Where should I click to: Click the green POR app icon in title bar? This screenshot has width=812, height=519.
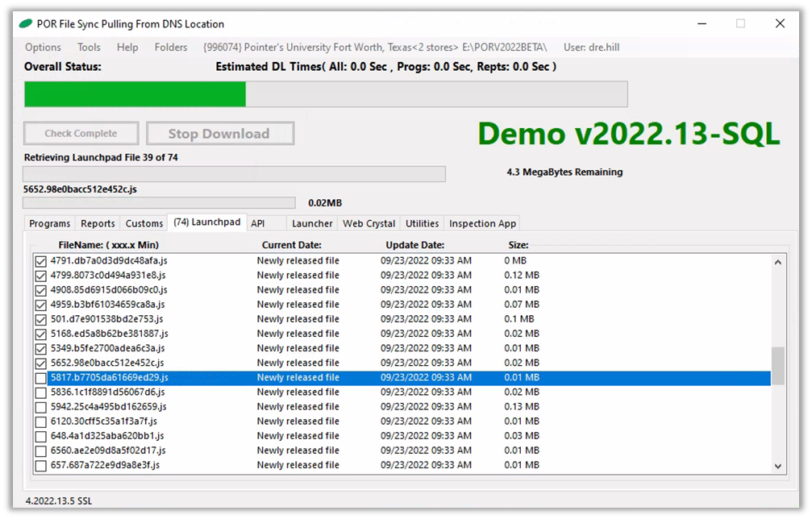tap(26, 23)
